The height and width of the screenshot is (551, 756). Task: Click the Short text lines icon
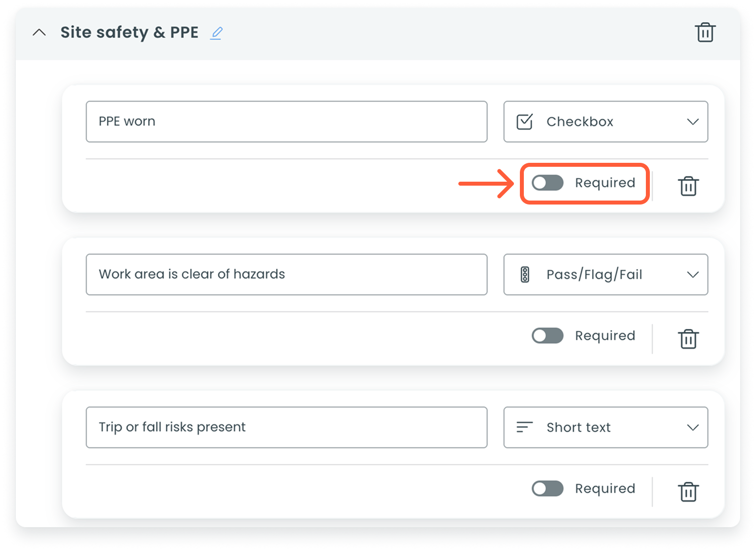point(524,427)
